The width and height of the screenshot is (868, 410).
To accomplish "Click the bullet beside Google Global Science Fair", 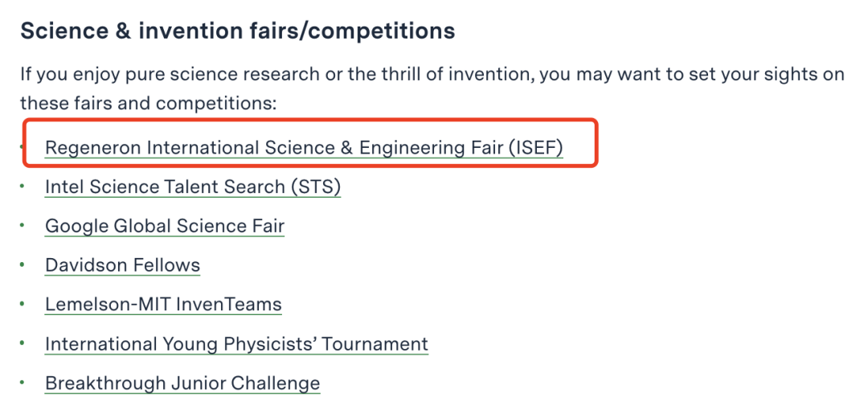I will (23, 225).
